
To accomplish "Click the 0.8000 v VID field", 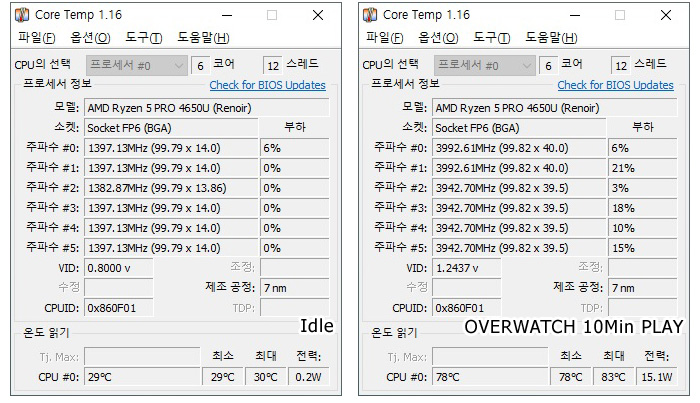I will (x=119, y=268).
